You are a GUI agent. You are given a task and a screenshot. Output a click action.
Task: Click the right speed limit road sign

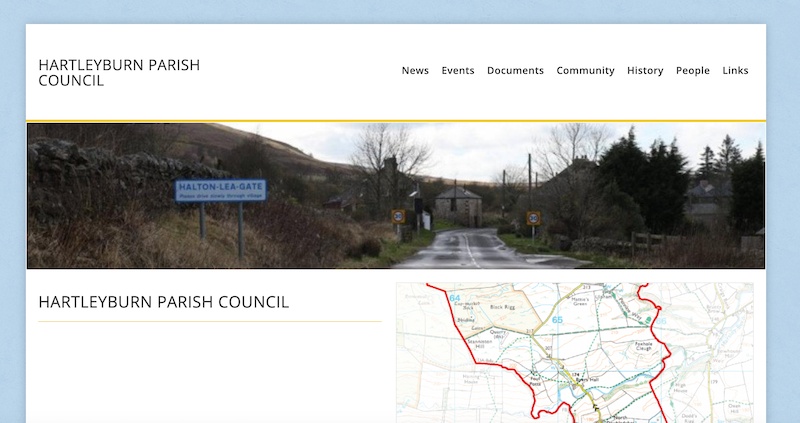[533, 218]
